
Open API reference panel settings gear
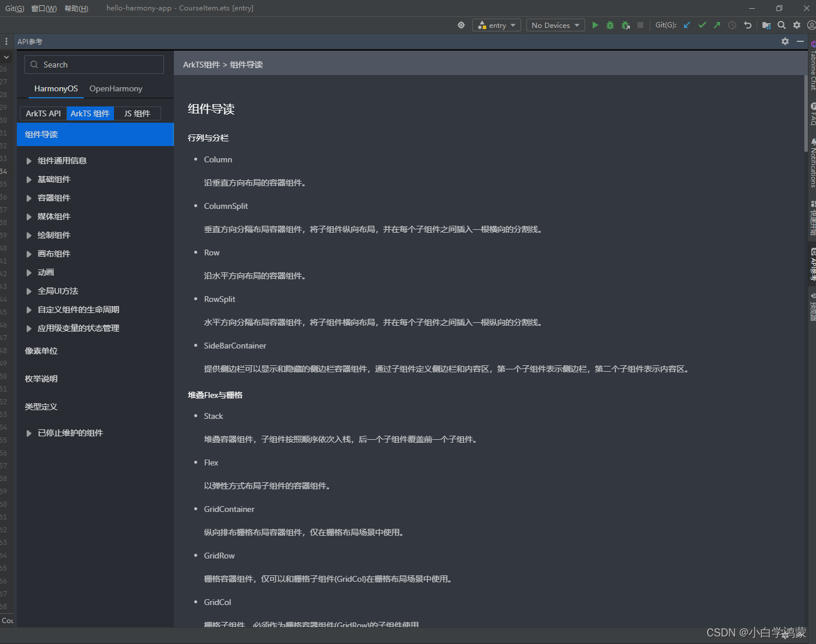coord(785,41)
